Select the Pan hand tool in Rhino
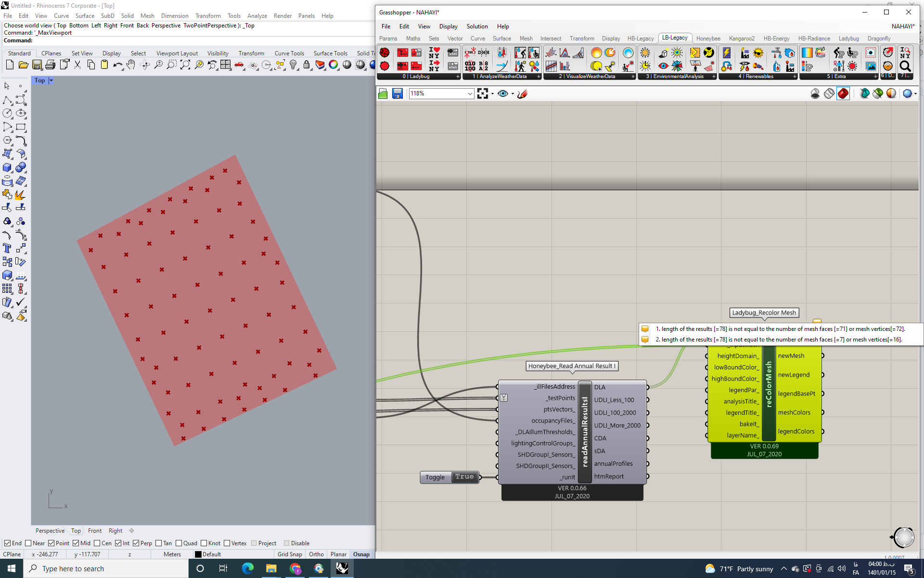Viewport: 924px width, 578px height. [131, 65]
